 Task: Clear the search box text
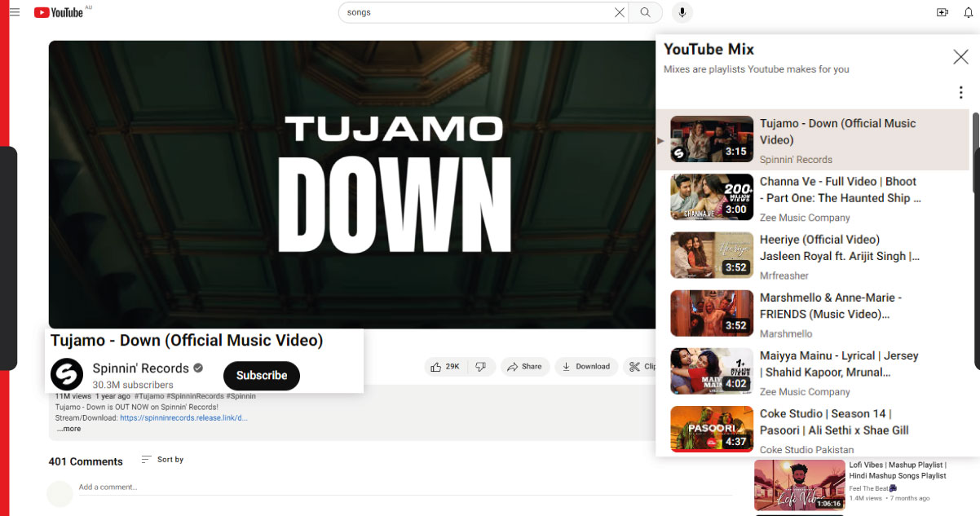(x=620, y=12)
